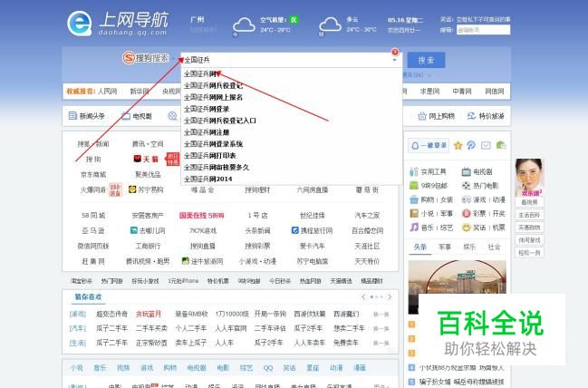The width and height of the screenshot is (588, 388).
Task: Open 特价旅游 travel icon
Action: click(471, 116)
